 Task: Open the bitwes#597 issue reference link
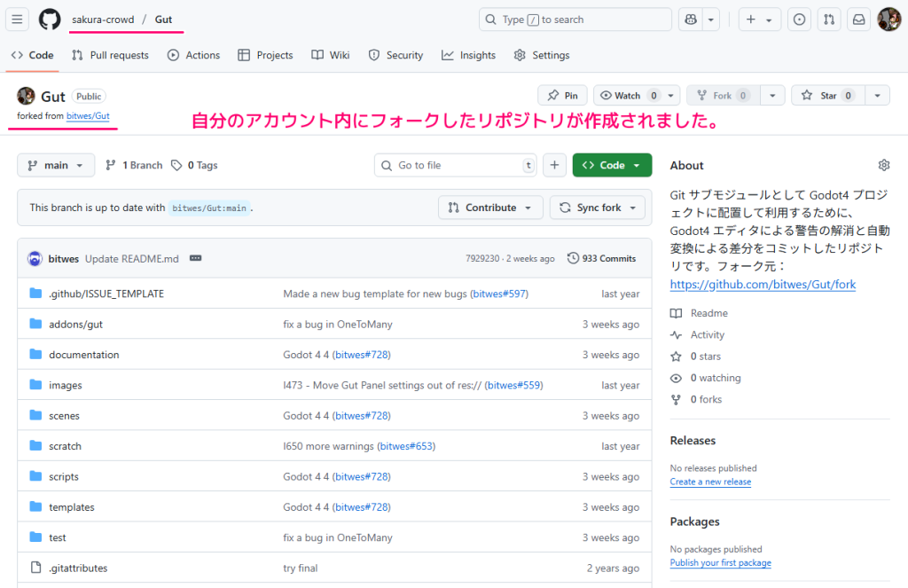coord(499,294)
